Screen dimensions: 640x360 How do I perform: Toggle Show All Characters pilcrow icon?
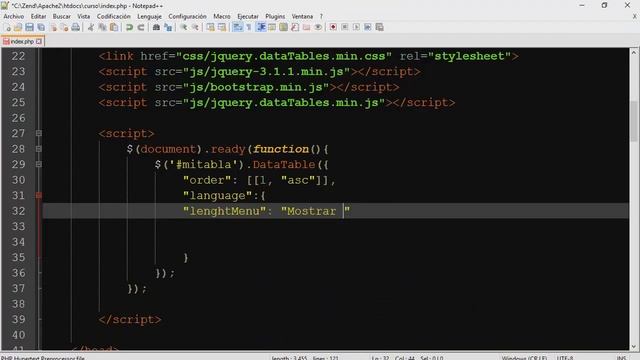249,27
